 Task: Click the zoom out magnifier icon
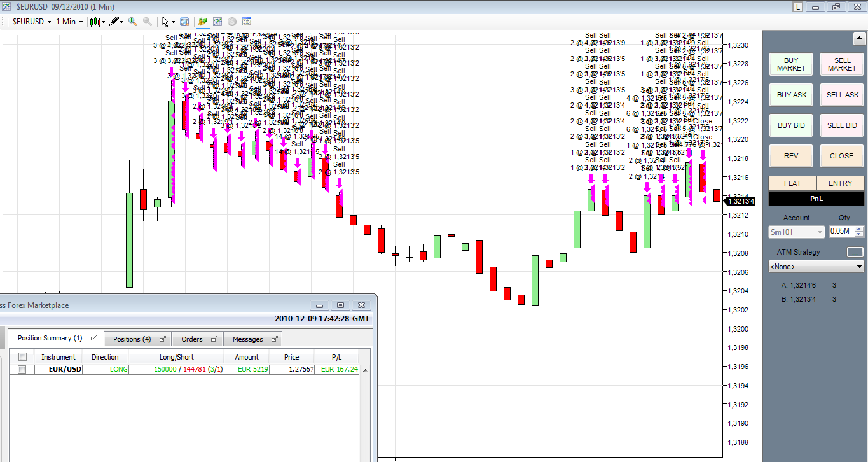148,21
